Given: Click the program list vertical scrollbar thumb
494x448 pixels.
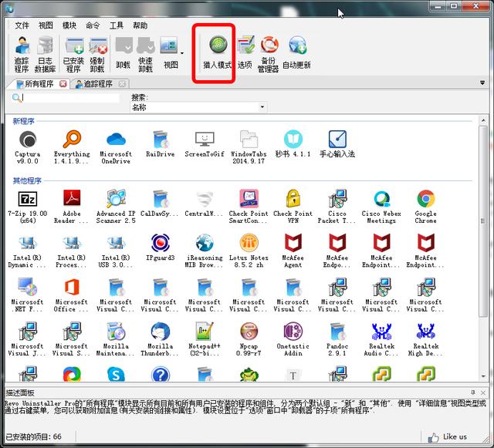Looking at the screenshot, I should click(x=483, y=221).
